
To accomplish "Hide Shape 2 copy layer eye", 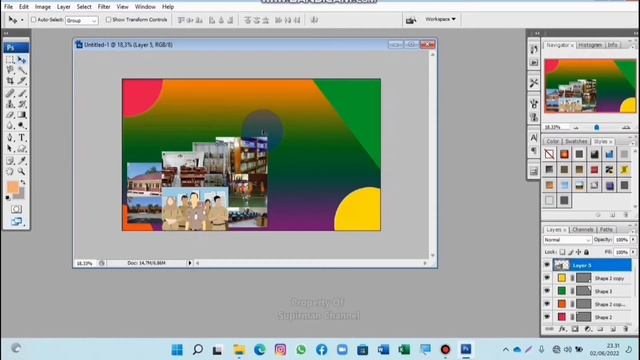I will coord(547,278).
